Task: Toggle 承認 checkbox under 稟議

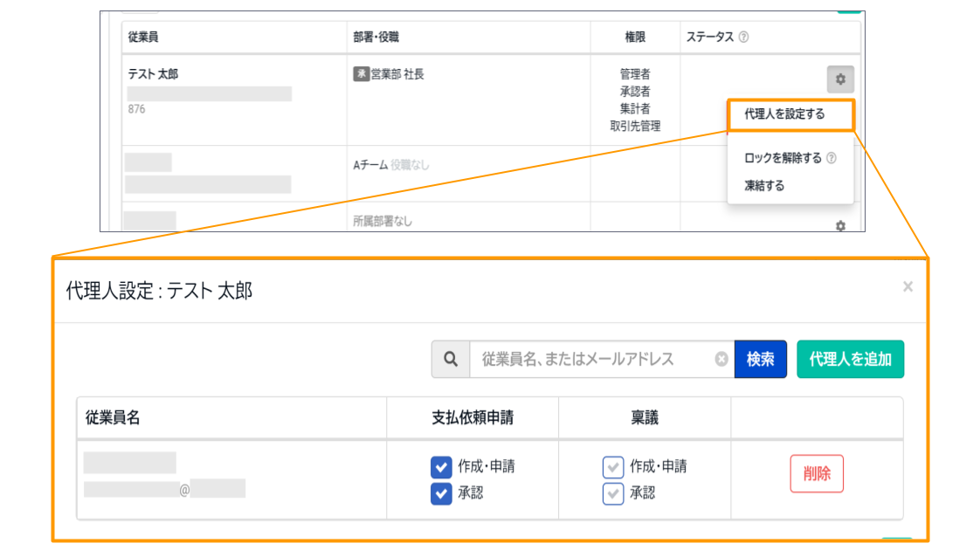Action: click(x=613, y=494)
